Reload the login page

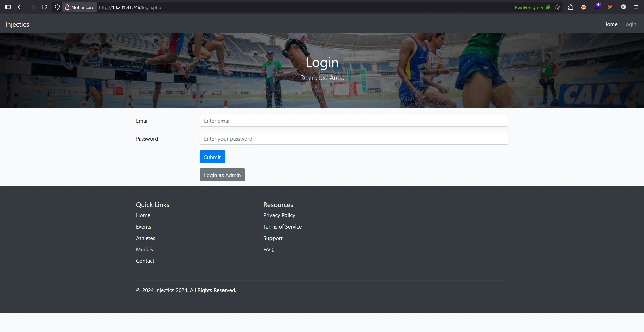click(44, 7)
